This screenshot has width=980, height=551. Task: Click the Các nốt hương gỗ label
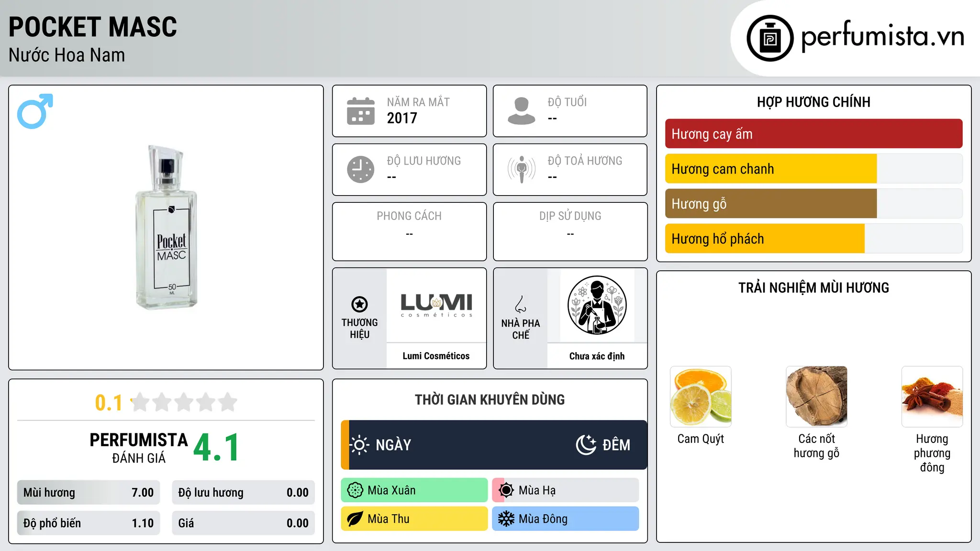816,446
